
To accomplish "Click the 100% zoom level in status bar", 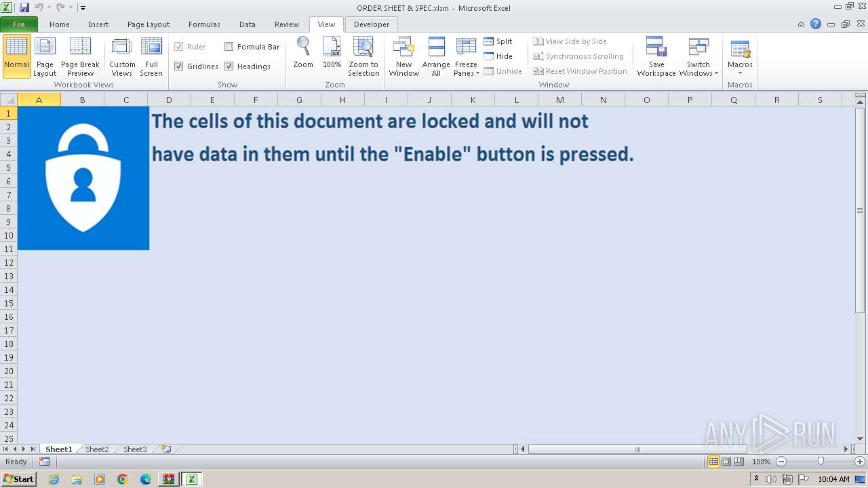I will pos(761,462).
